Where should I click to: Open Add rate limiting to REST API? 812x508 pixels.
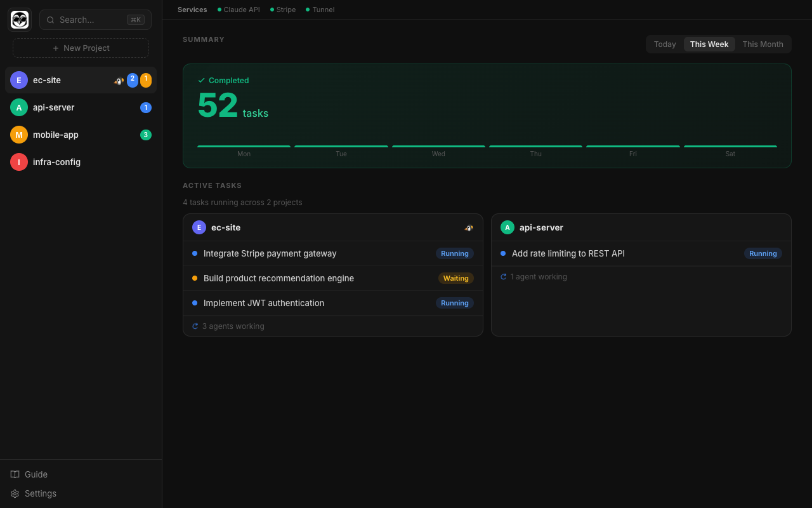(x=641, y=253)
